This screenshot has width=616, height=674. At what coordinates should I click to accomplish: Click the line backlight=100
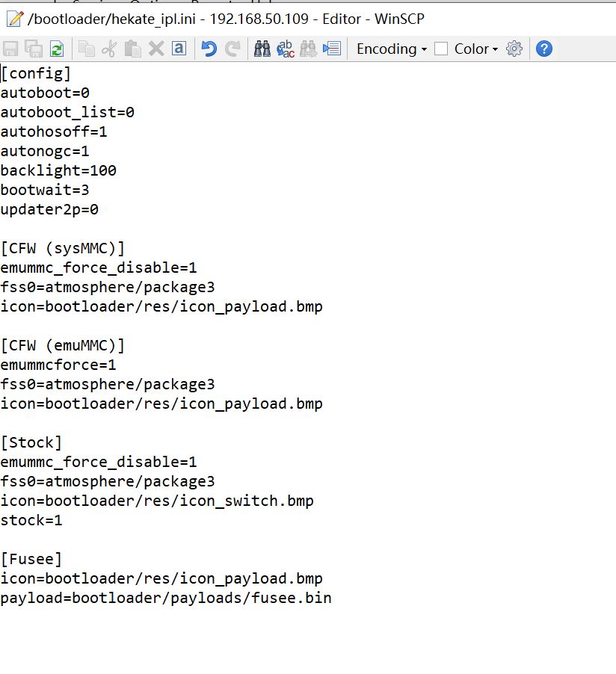click(x=58, y=170)
